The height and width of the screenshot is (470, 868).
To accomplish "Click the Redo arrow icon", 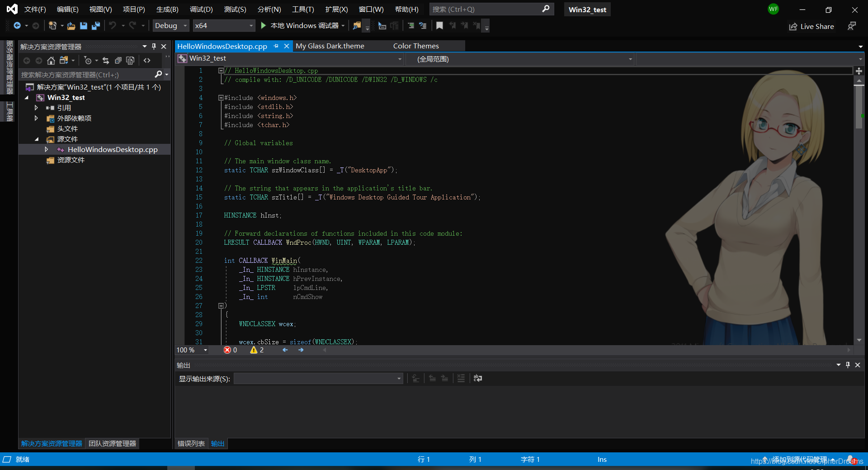I will coord(132,26).
